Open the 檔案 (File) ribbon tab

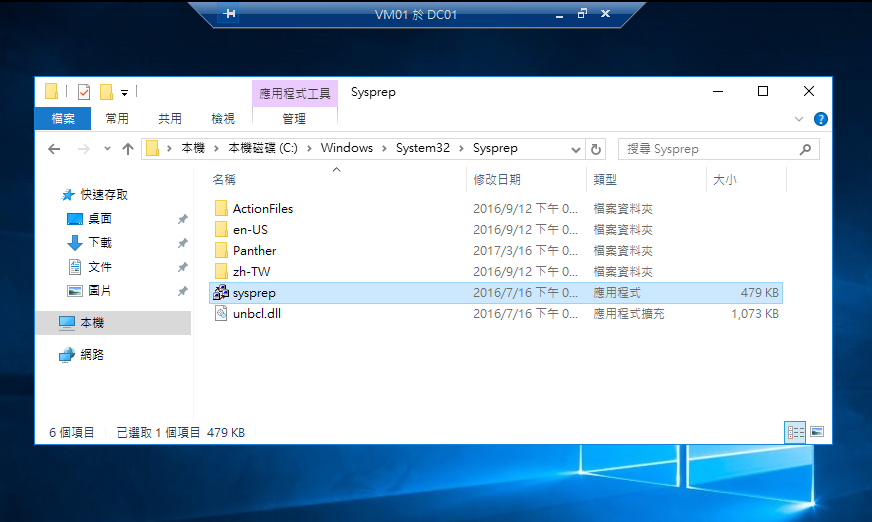point(63,118)
